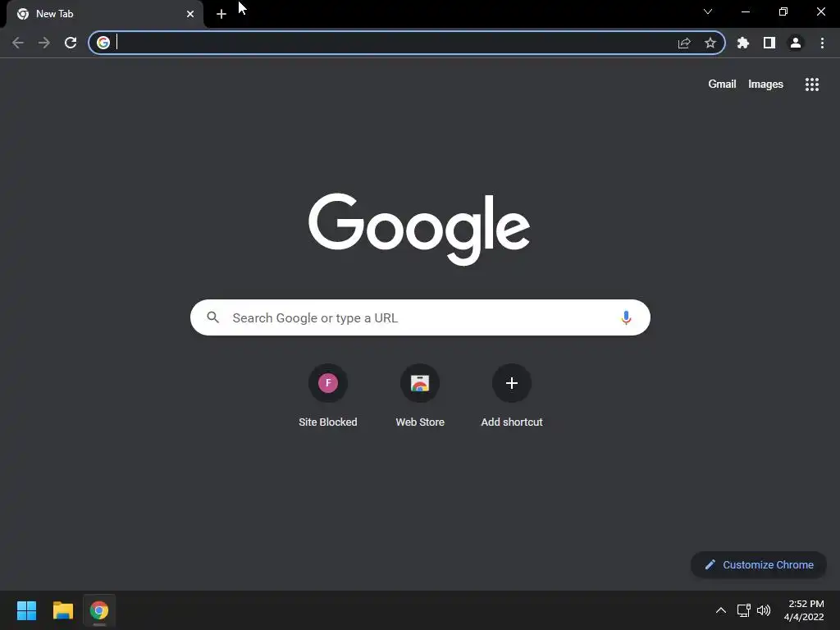Click the magnifier icon in the search box
This screenshot has width=840, height=630.
(x=212, y=317)
